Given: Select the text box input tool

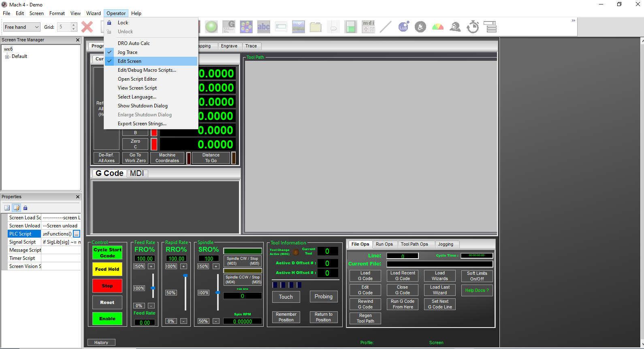Looking at the screenshot, I should tap(281, 27).
